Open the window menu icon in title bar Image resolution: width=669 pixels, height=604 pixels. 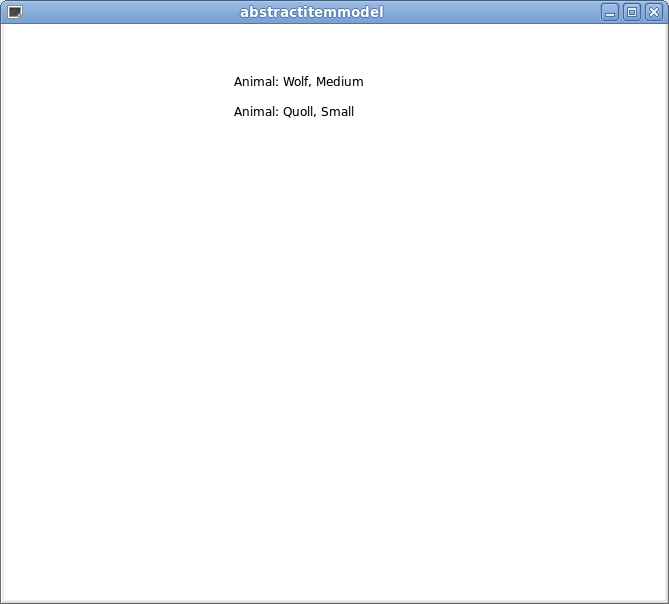click(x=15, y=12)
